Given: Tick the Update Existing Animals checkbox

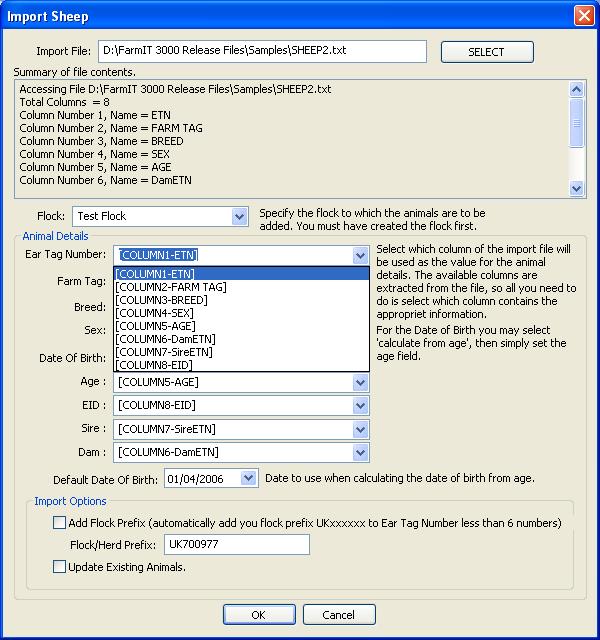Looking at the screenshot, I should click(x=59, y=567).
